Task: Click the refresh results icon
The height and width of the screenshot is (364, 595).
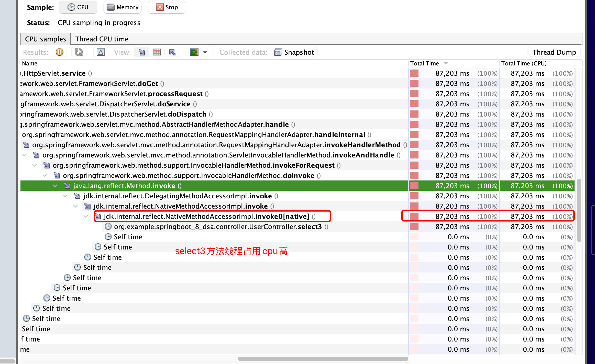Action: [x=79, y=52]
